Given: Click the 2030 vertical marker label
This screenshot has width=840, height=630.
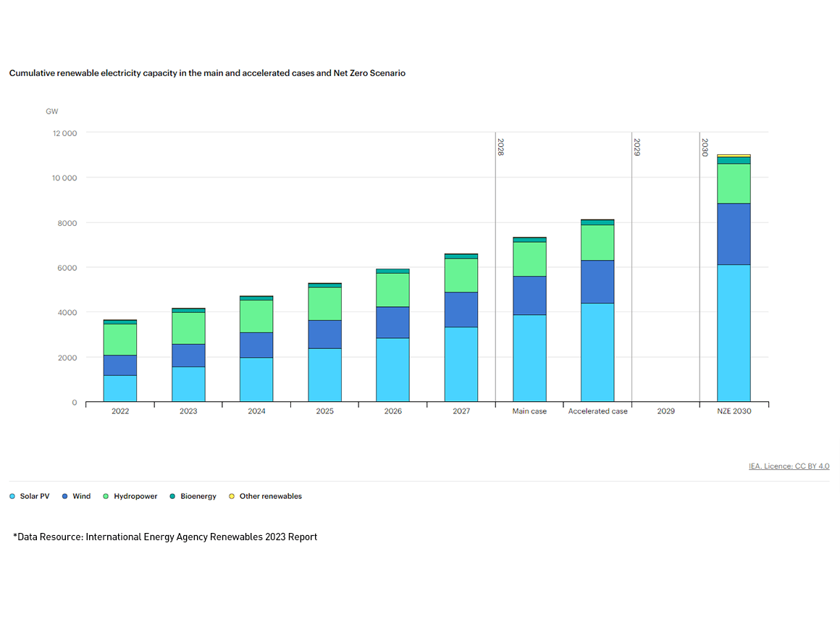Looking at the screenshot, I should pyautogui.click(x=703, y=145).
